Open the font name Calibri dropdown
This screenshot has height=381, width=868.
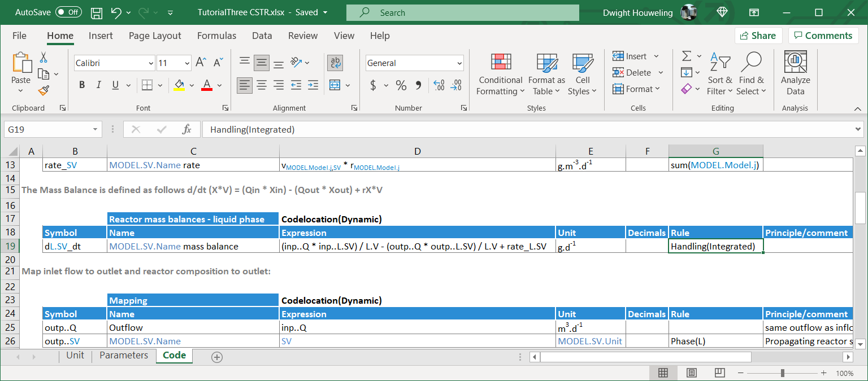coord(151,63)
